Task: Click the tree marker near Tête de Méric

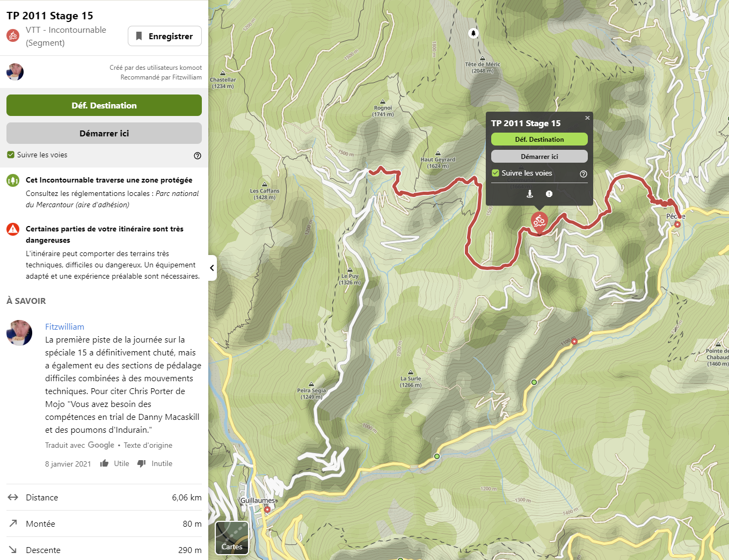Action: (473, 33)
